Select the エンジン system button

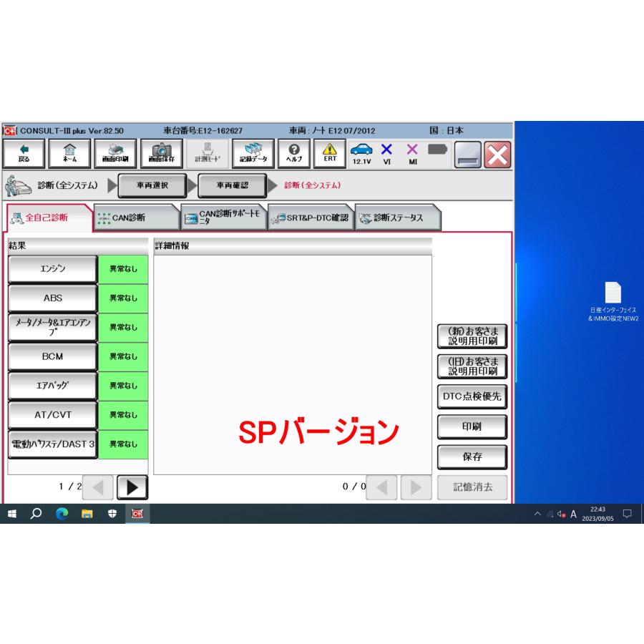(52, 269)
